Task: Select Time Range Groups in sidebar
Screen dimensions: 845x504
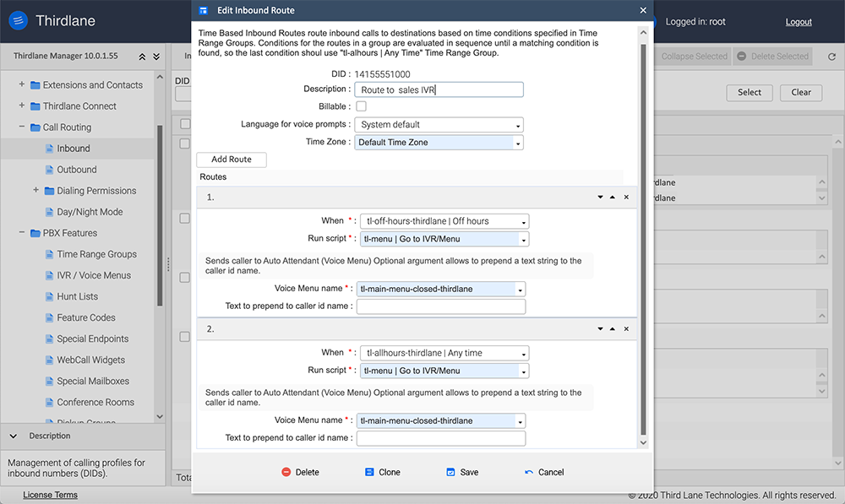Action: [x=96, y=254]
